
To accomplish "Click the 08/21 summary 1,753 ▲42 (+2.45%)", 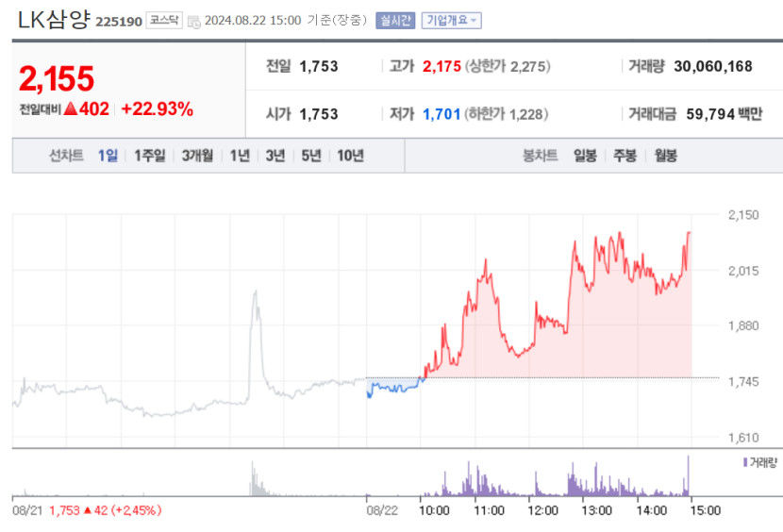I will [x=106, y=510].
